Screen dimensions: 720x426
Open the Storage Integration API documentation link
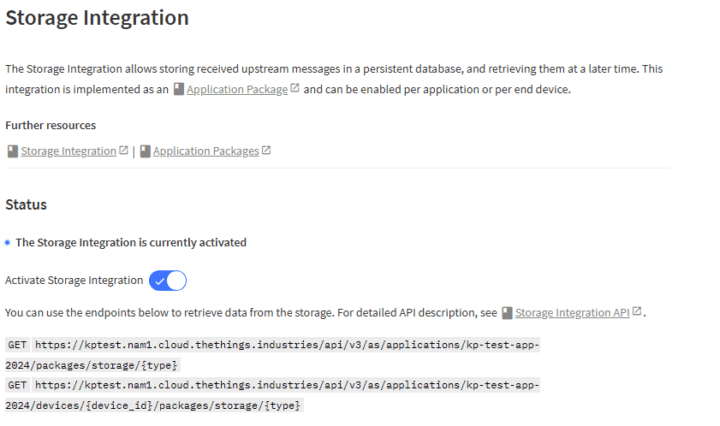(572, 312)
